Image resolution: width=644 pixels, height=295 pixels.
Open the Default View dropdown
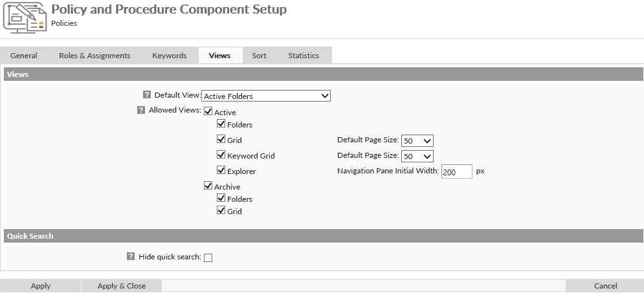coord(266,96)
